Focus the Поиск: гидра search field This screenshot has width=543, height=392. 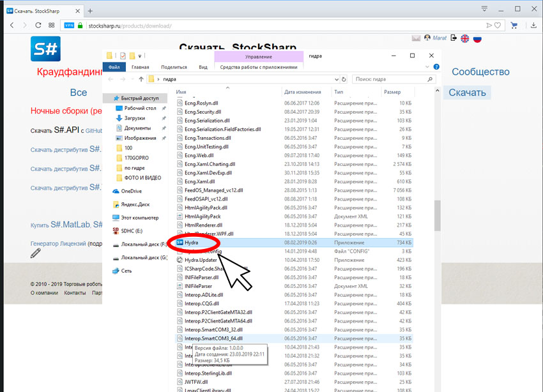(x=394, y=79)
